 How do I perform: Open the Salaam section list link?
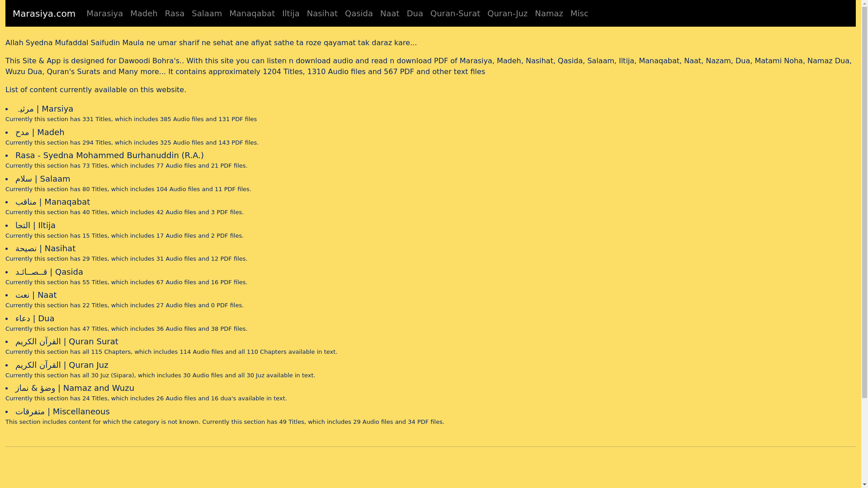point(42,179)
